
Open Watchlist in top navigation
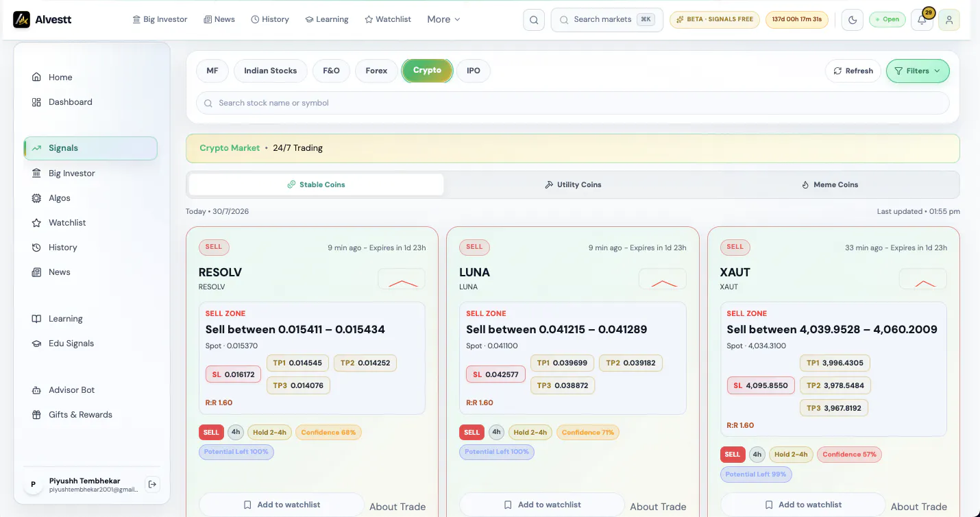[388, 19]
